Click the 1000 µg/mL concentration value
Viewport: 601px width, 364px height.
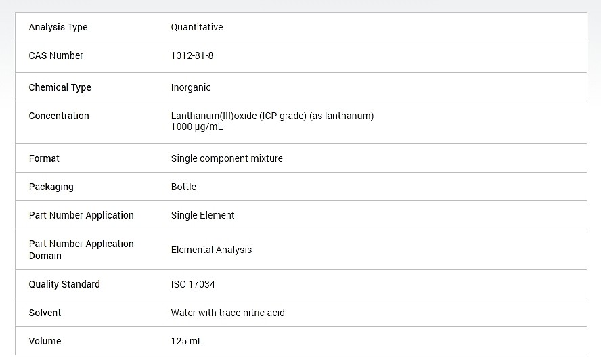tap(197, 127)
